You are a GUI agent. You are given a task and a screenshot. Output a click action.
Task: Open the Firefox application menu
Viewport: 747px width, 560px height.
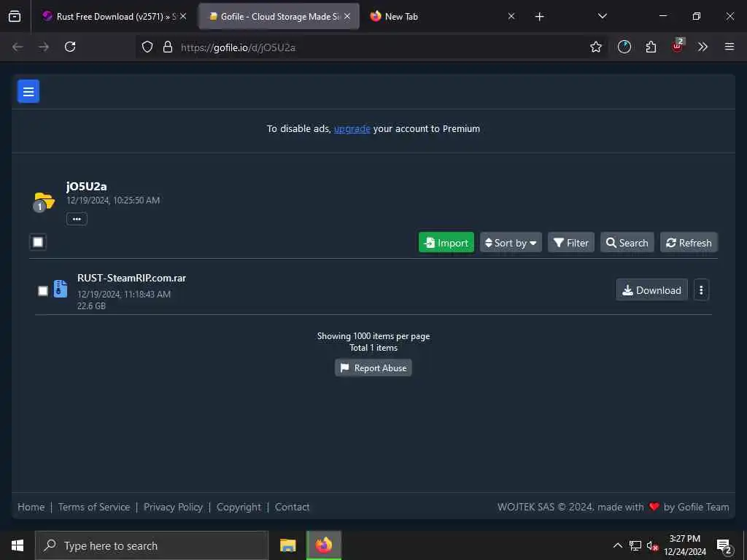729,47
